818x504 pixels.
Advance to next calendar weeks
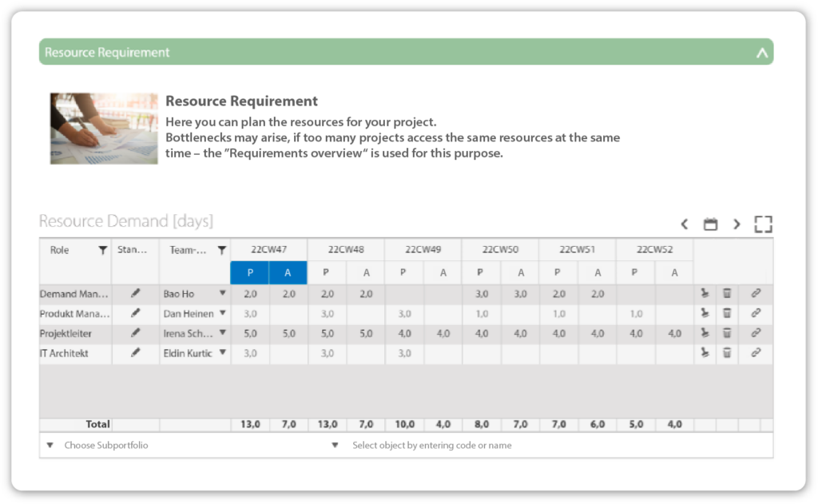[x=737, y=224]
